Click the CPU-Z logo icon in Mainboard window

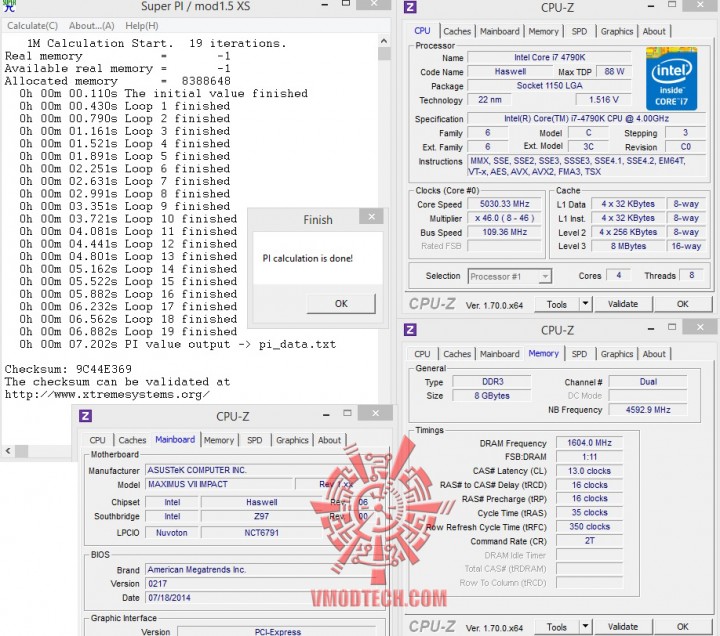tap(85, 416)
